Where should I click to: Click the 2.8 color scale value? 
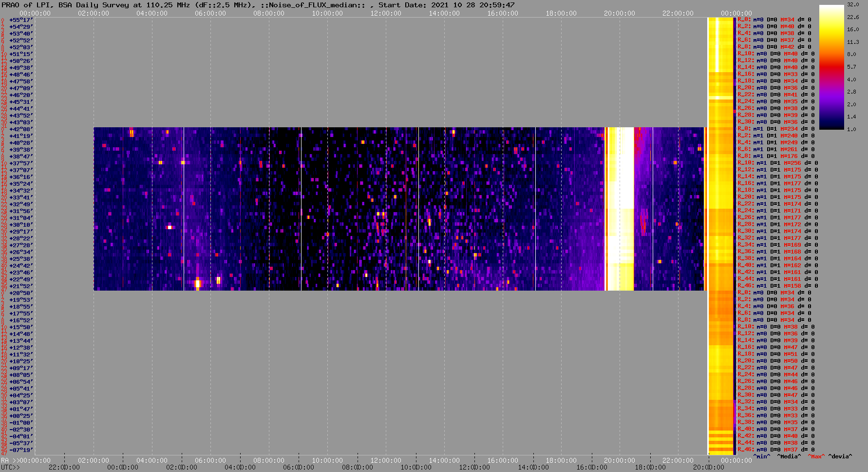tap(851, 92)
